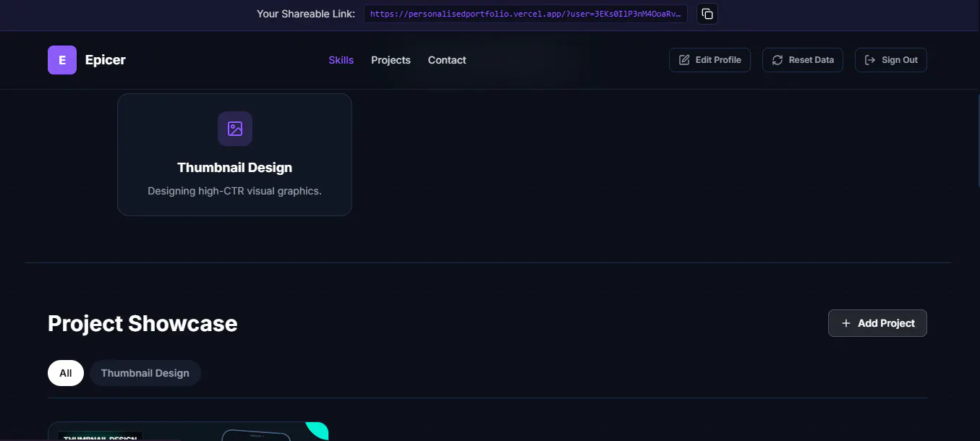Click the image icon on the Thumbnail Design card
Screen dimensions: 980x441
coord(235,129)
